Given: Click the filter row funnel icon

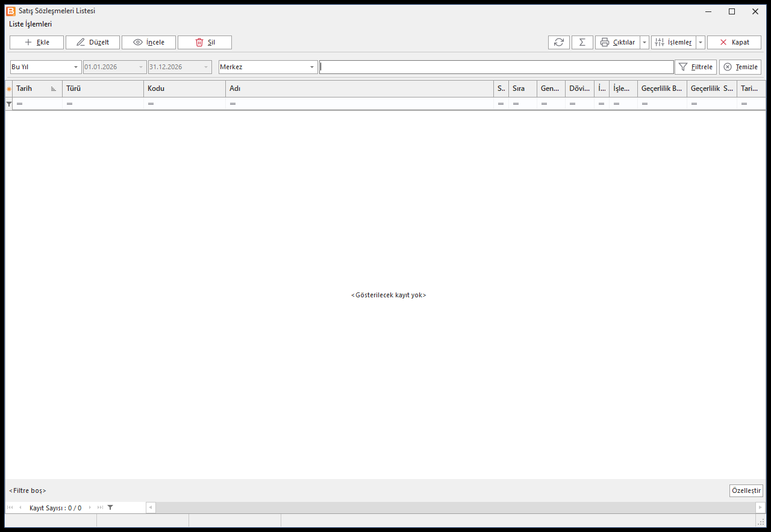Looking at the screenshot, I should [8, 104].
